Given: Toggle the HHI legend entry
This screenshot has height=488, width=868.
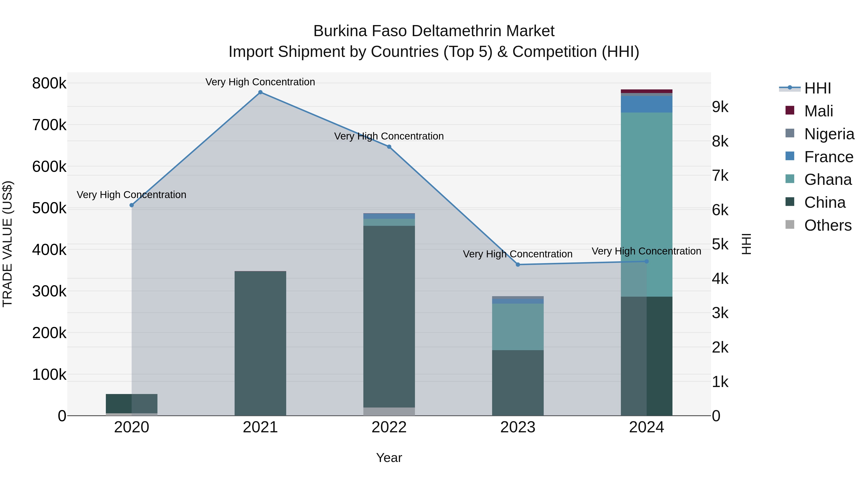Looking at the screenshot, I should 805,88.
